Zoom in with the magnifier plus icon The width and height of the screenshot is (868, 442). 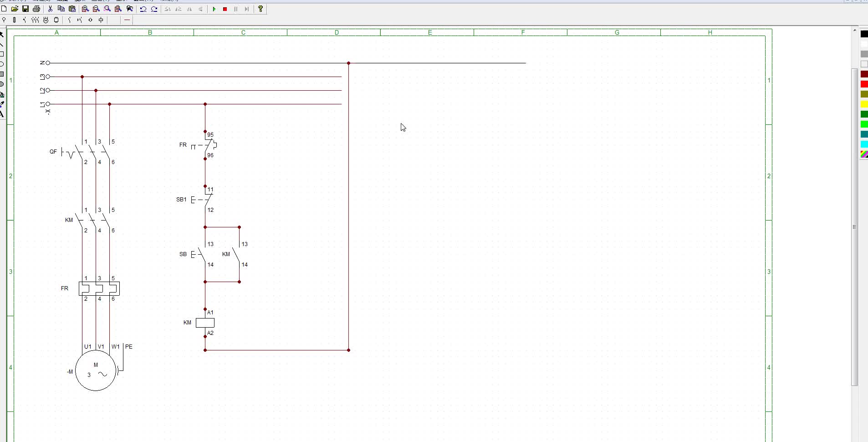point(85,9)
